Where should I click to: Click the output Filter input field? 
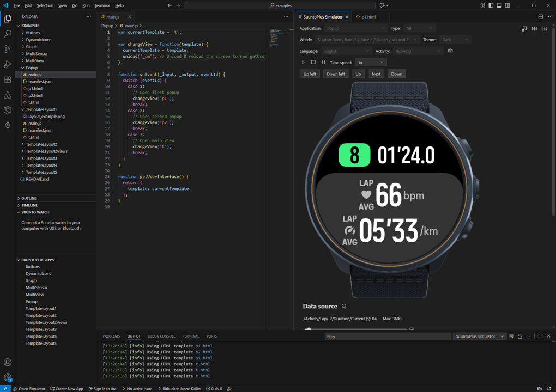pos(387,336)
